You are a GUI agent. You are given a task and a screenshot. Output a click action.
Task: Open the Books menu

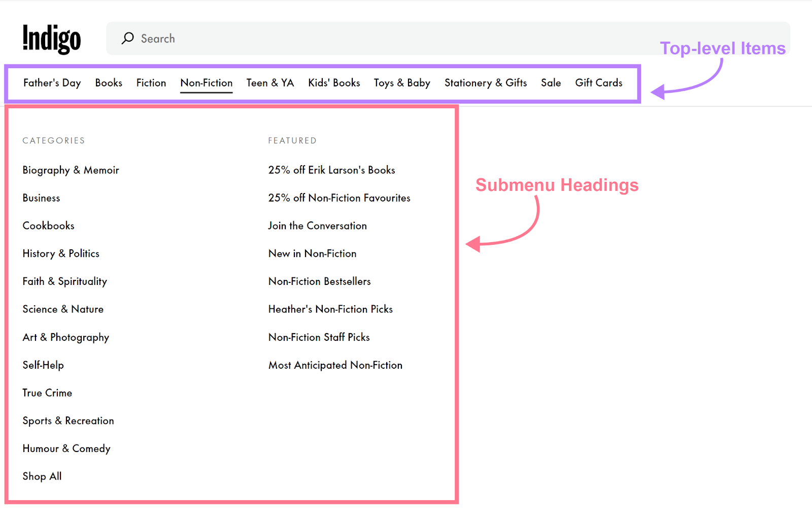(x=108, y=83)
